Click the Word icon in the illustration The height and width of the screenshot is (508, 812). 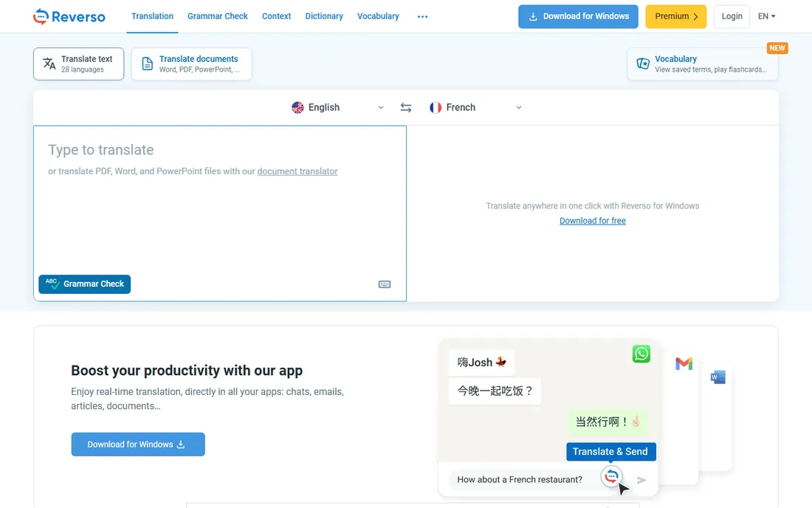(x=718, y=377)
